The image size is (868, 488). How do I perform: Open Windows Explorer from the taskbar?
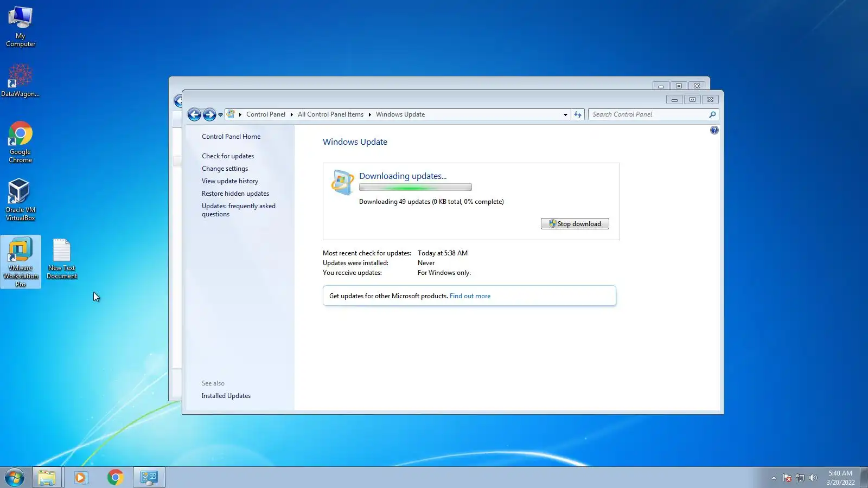click(47, 478)
